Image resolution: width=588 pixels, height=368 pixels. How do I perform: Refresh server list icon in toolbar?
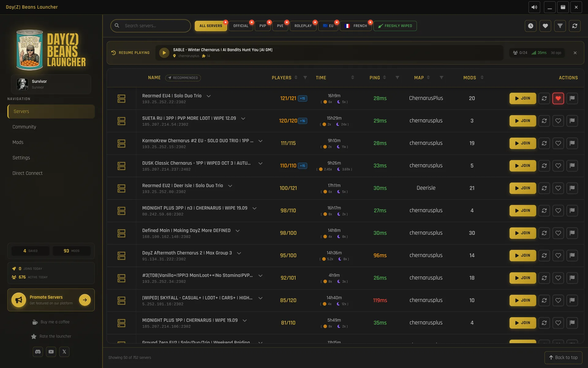pos(575,26)
